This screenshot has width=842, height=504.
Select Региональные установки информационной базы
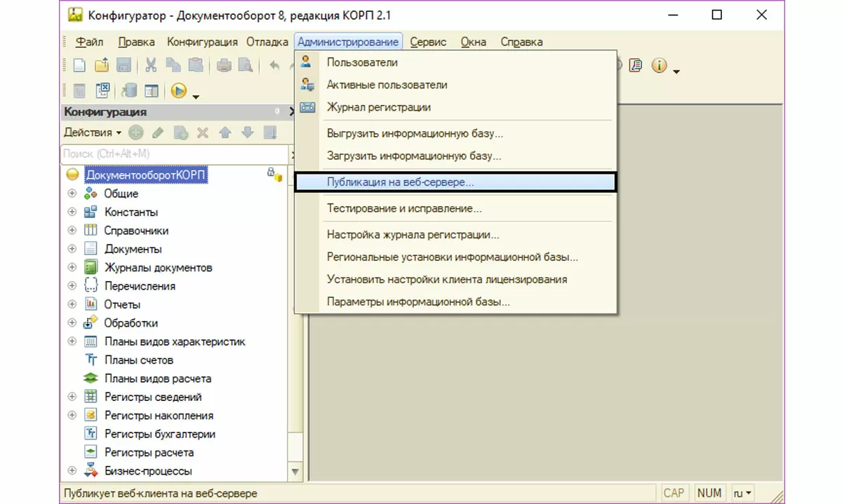click(x=455, y=257)
